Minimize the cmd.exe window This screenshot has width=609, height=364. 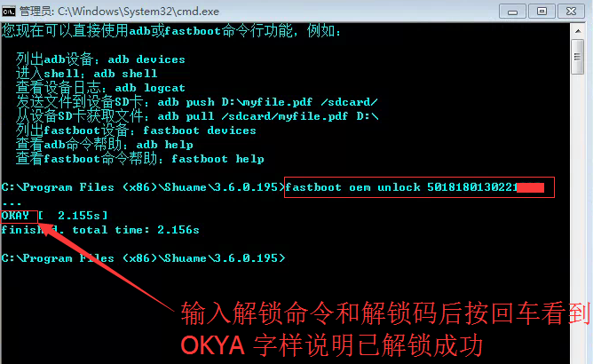512,12
